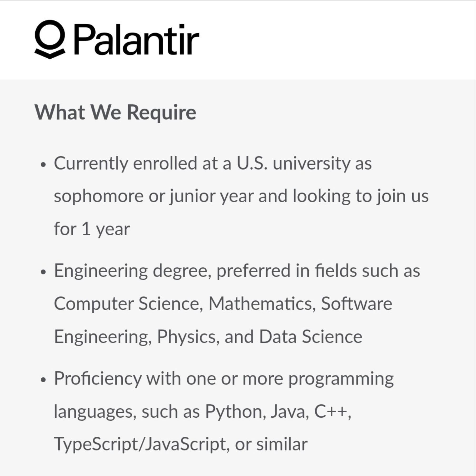Image resolution: width=476 pixels, height=476 pixels.
Task: Click the What We Require heading
Action: (x=115, y=112)
